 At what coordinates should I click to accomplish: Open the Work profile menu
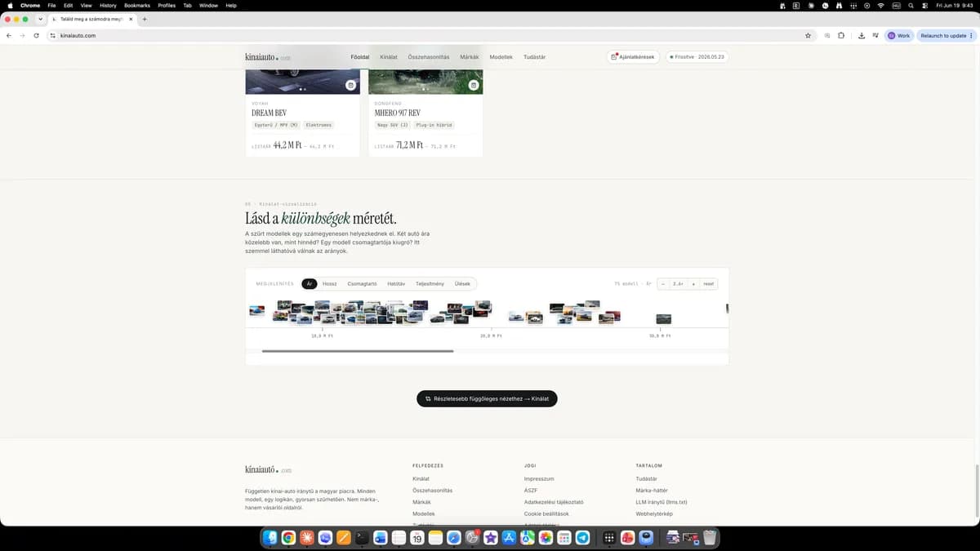coord(898,36)
